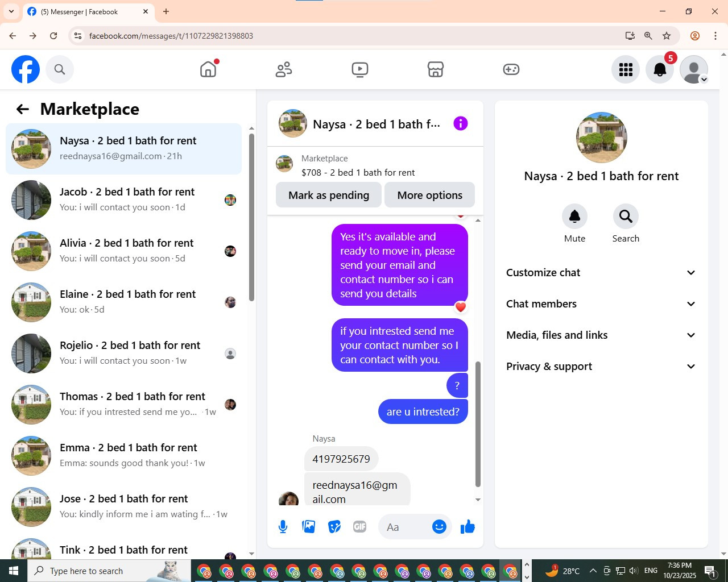Open site information icon in address bar
The image size is (728, 582).
pyautogui.click(x=78, y=36)
